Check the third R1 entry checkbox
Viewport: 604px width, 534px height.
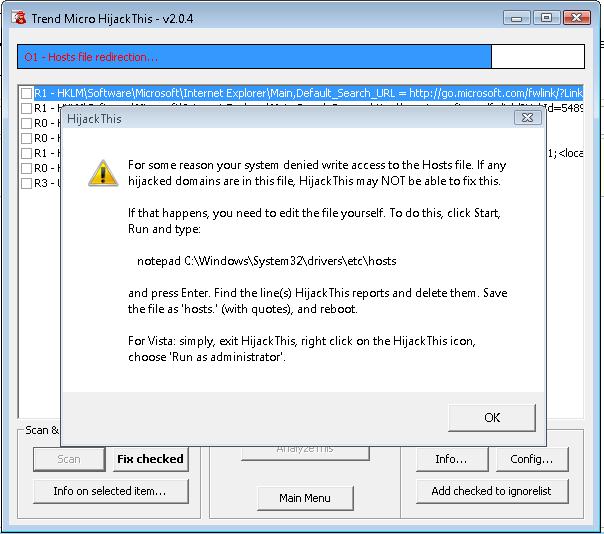click(27, 153)
